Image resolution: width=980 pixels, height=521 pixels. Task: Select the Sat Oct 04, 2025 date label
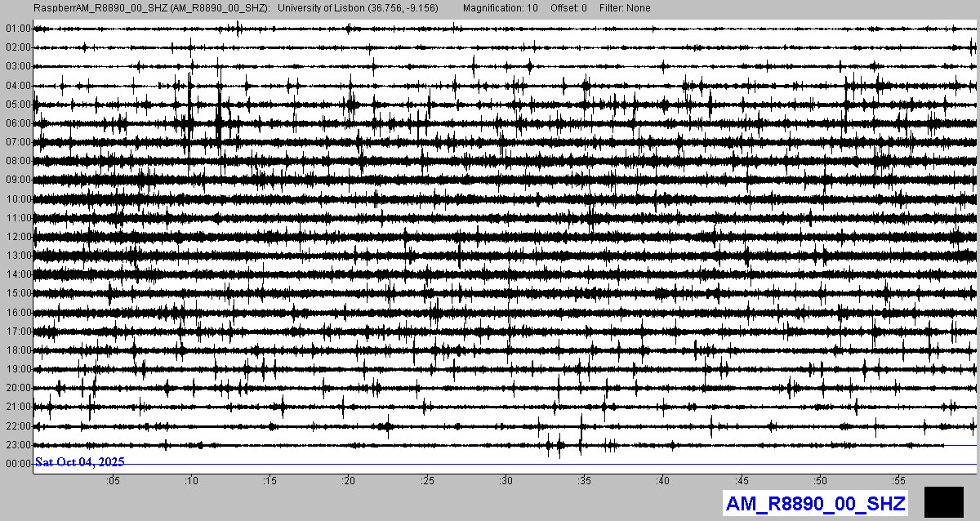(79, 462)
